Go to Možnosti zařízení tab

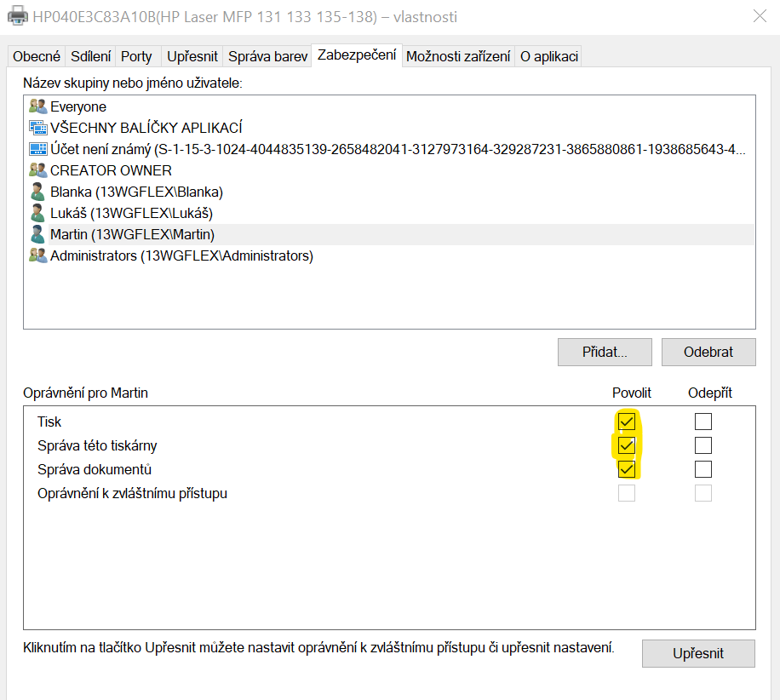(x=458, y=56)
